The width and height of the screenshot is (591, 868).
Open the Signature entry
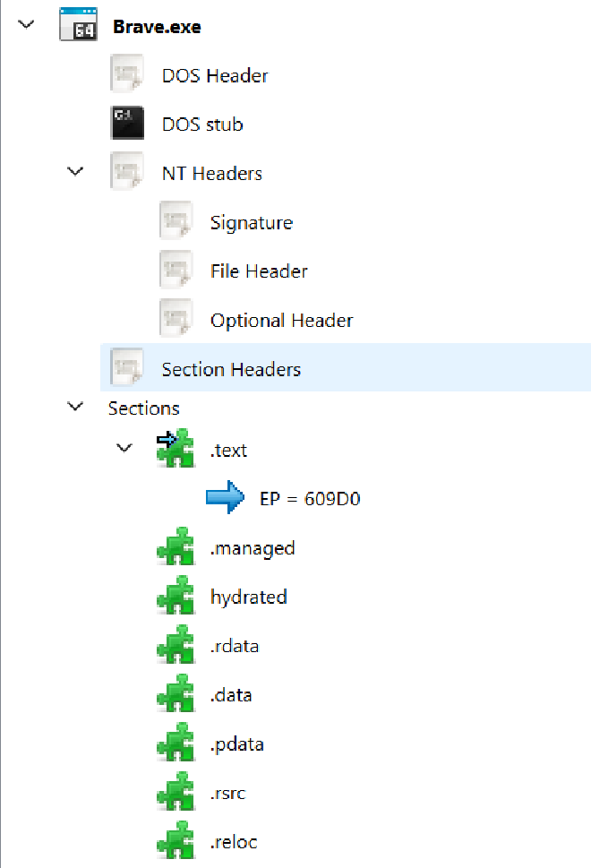251,222
